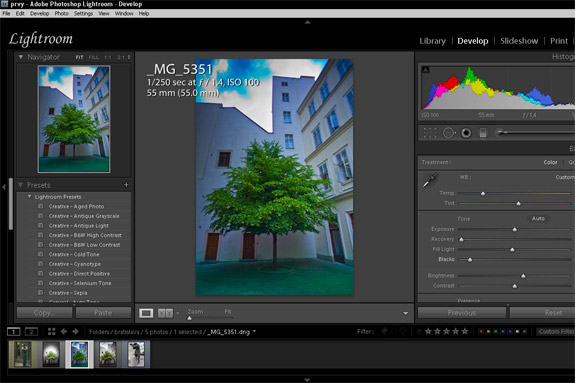The height and width of the screenshot is (383, 575).
Task: Click Auto tone button
Action: tap(538, 219)
